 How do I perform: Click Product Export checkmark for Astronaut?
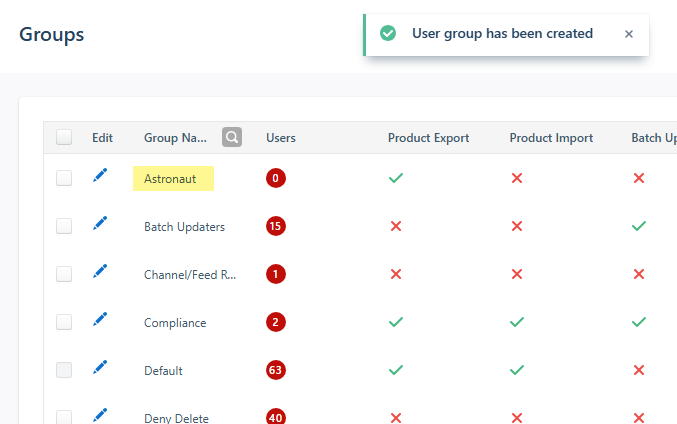click(x=396, y=178)
